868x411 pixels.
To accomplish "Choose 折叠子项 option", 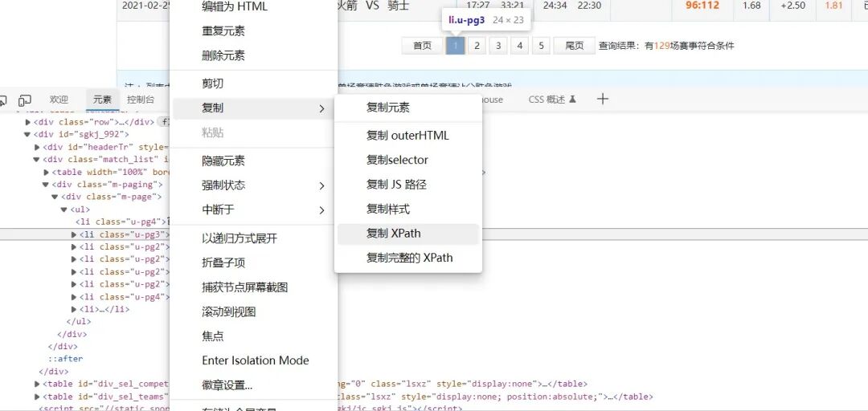I will pos(223,262).
